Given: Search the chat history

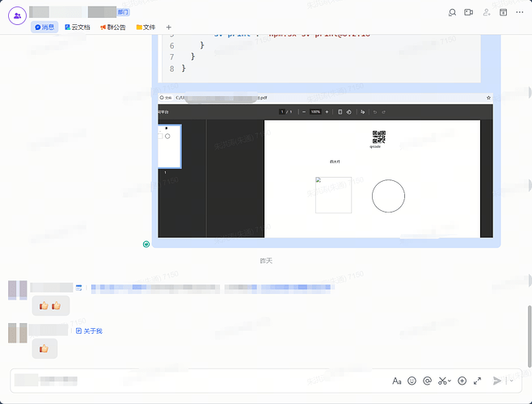Looking at the screenshot, I should pyautogui.click(x=453, y=13).
